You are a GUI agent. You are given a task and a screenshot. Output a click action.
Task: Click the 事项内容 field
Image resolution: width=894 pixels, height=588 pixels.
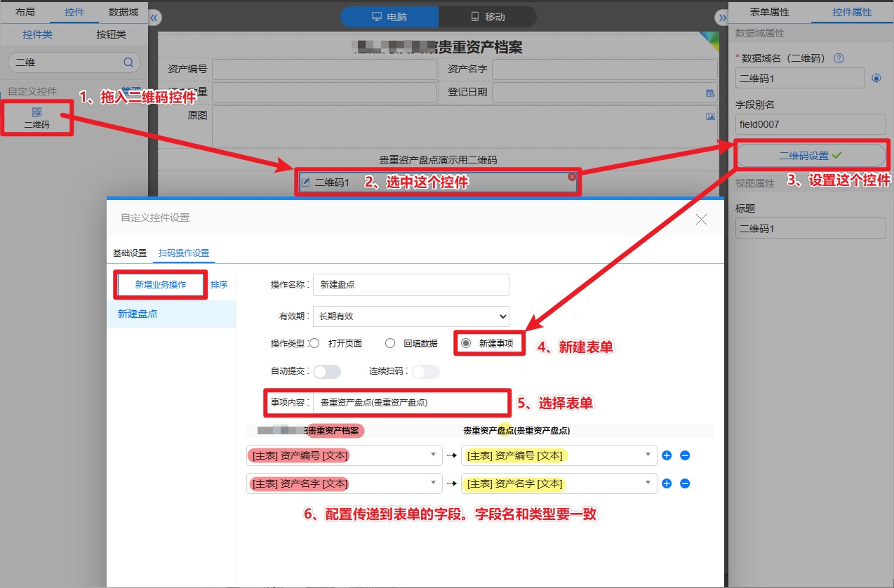[x=411, y=403]
